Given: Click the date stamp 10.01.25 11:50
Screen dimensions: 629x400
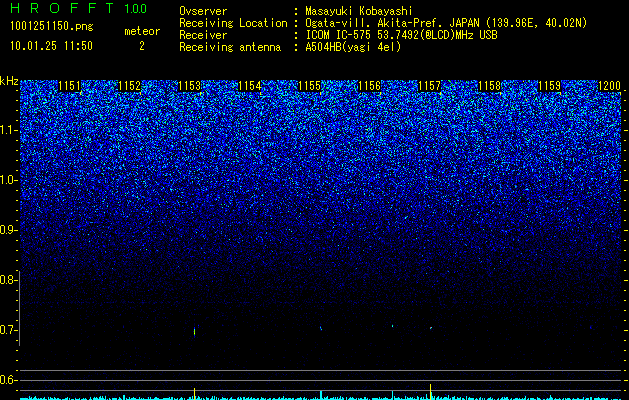Looking at the screenshot, I should coord(51,46).
